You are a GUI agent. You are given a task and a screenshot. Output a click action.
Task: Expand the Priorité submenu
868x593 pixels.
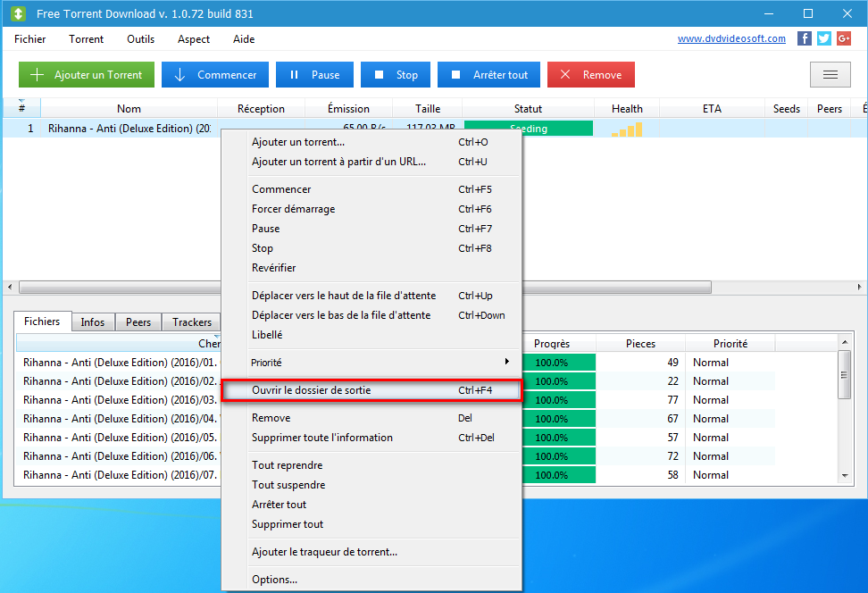click(371, 362)
